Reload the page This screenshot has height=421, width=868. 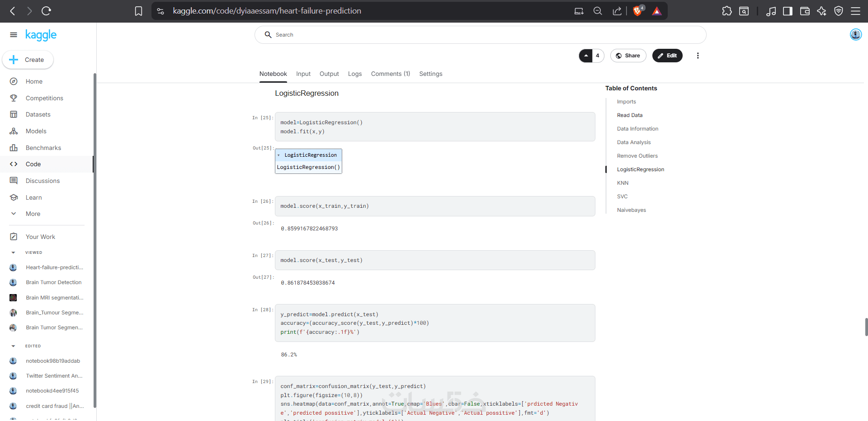[46, 11]
